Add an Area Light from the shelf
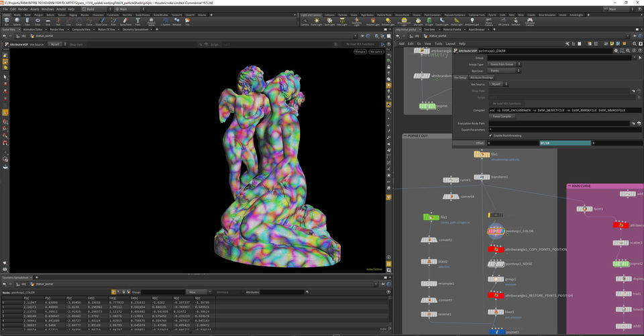Viewport: 644px width, 336px height. pos(341,21)
